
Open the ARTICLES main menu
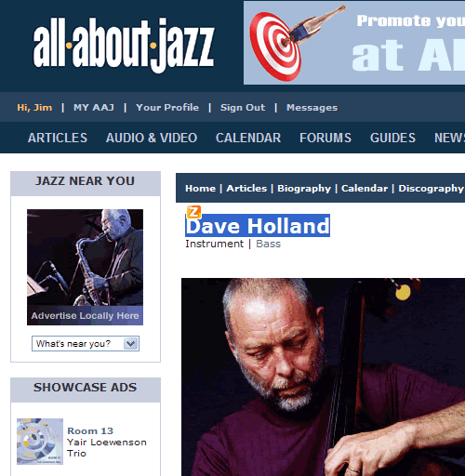[x=58, y=138]
